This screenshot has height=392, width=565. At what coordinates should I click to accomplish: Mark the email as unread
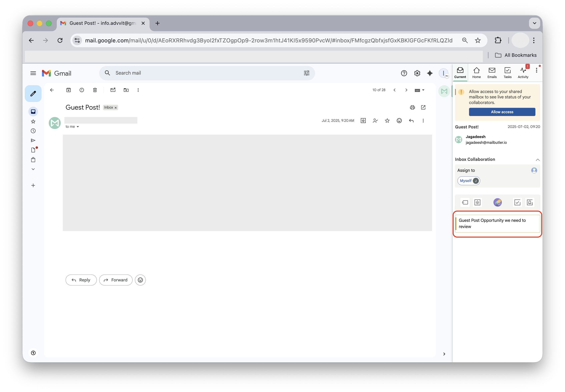[113, 90]
